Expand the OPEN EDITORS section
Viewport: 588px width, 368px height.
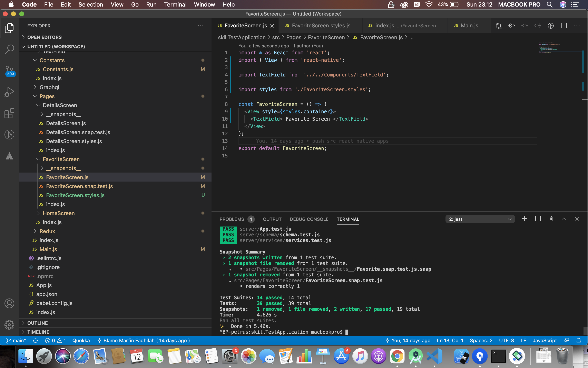coord(115,37)
